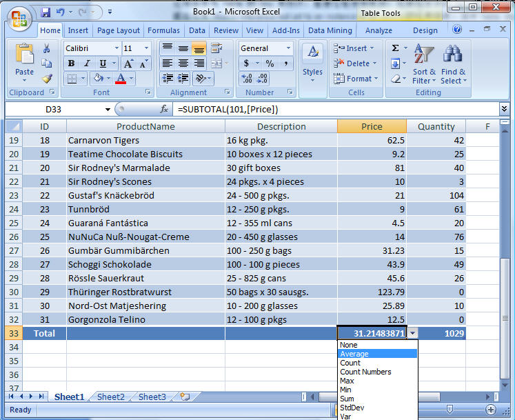Screen dimensions: 515x420
Task: Save the workbook via Quick Access
Action: [x=46, y=12]
